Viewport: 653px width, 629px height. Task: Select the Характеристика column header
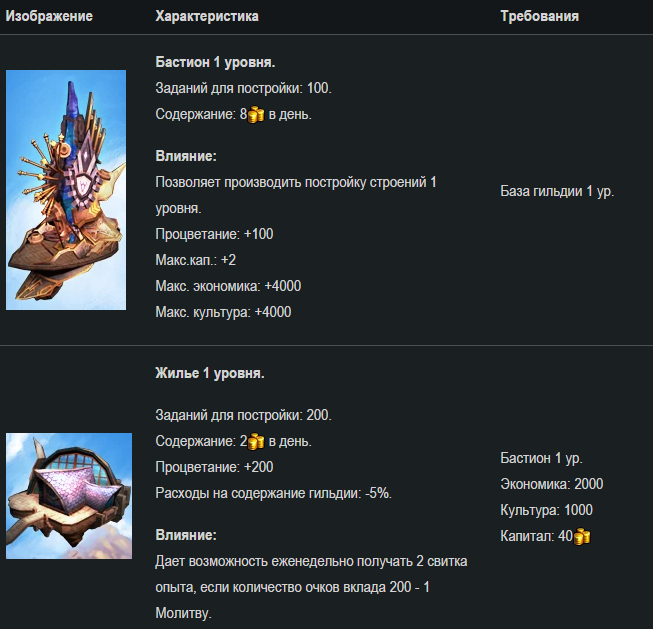pos(207,16)
